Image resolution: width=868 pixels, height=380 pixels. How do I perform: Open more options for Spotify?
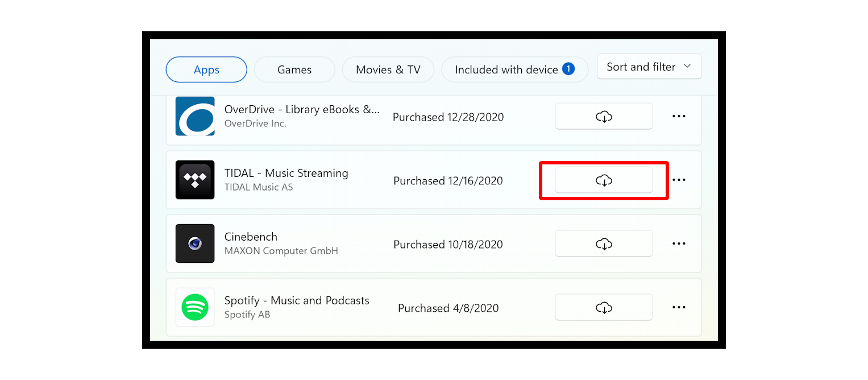click(x=679, y=307)
